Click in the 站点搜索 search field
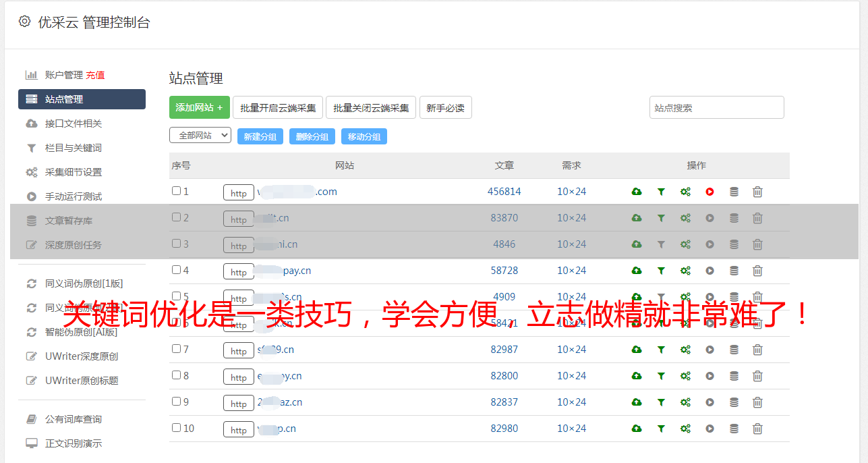The height and width of the screenshot is (463, 868). point(717,107)
